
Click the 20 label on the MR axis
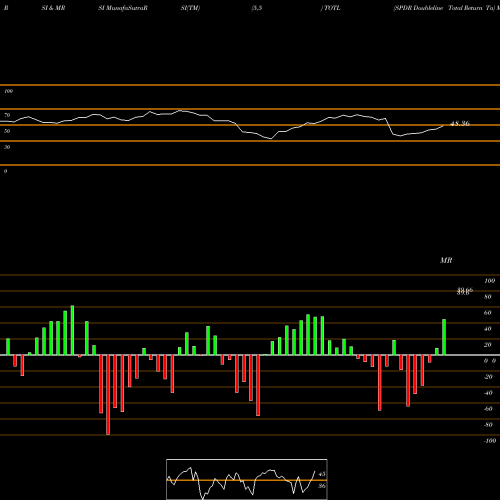[488, 345]
